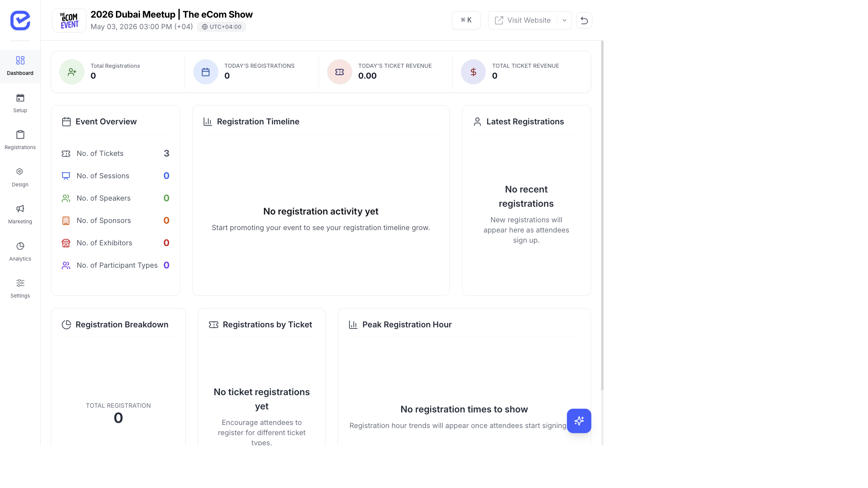The width and height of the screenshot is (868, 488).
Task: Open the Settings sliders icon
Action: point(20,283)
